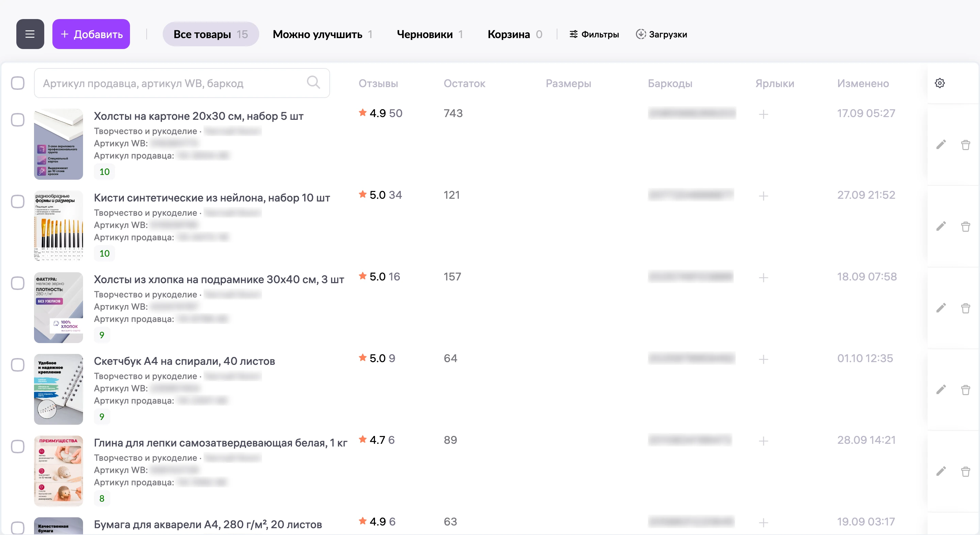Screen dimensions: 980x535
Task: Add a label to Кисти синтетические
Action: 763,196
